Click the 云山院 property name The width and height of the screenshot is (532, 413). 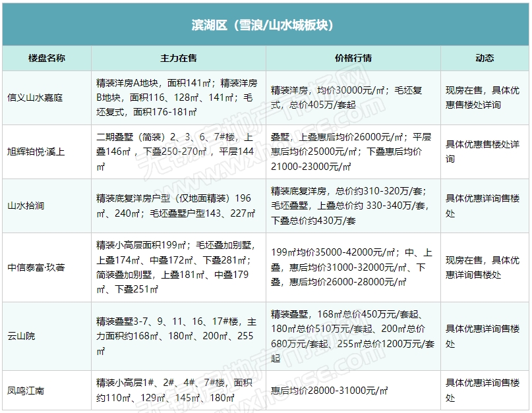21,336
